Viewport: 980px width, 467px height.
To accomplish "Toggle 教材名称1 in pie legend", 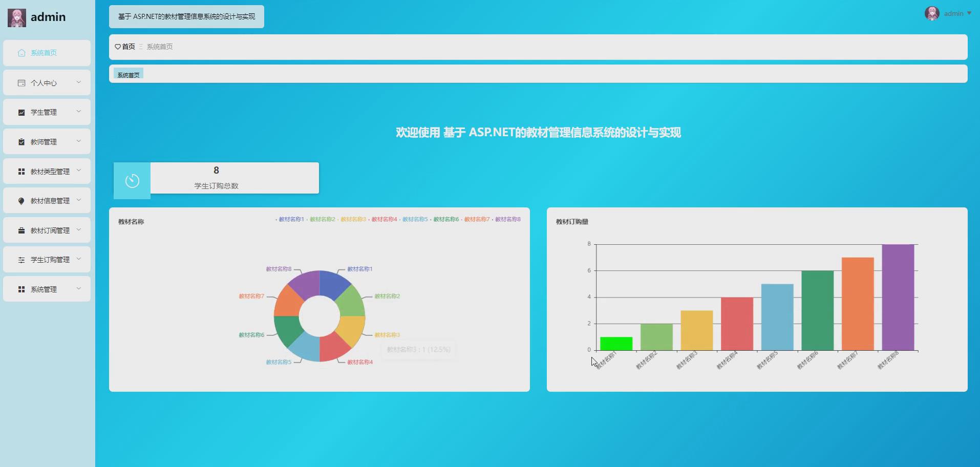I will click(289, 219).
